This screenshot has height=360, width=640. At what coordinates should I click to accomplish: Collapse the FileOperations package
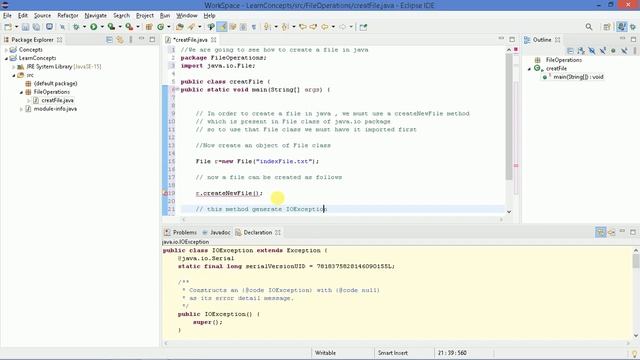pos(21,92)
